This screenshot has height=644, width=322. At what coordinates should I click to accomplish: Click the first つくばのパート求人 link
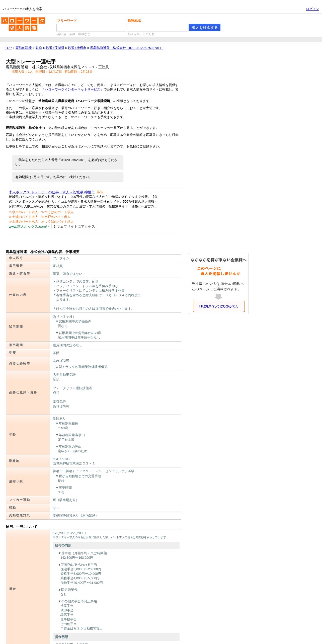[57, 212]
